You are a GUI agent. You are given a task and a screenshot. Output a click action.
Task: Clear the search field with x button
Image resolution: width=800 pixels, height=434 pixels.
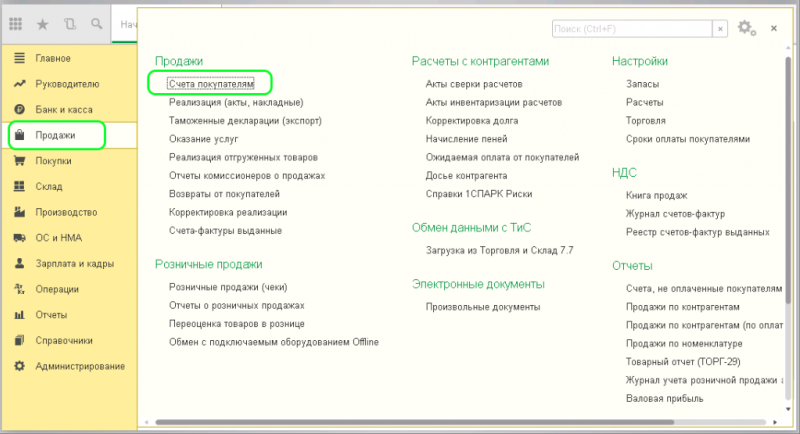720,29
